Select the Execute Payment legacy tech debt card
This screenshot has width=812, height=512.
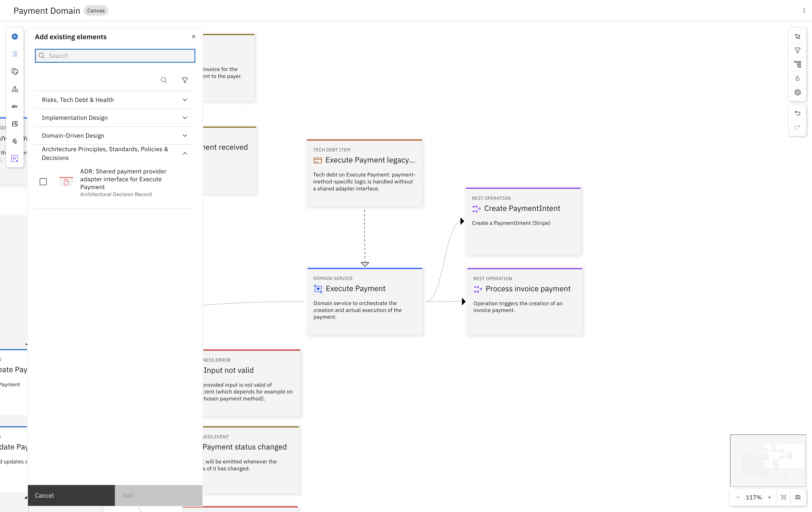coord(365,173)
